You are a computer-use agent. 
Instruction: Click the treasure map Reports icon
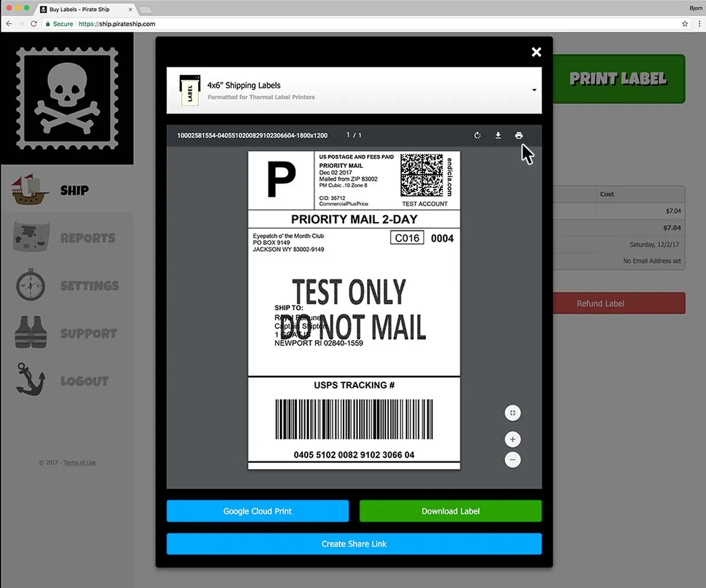31,237
